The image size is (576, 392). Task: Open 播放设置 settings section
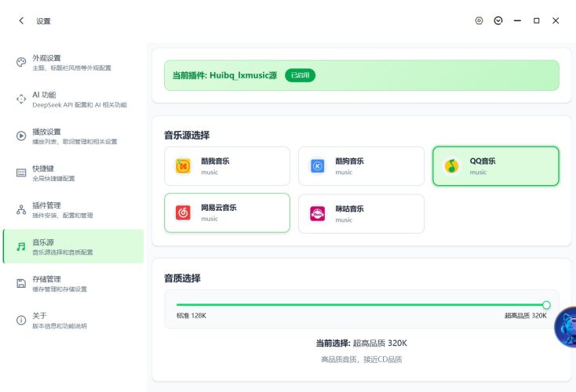(x=73, y=136)
